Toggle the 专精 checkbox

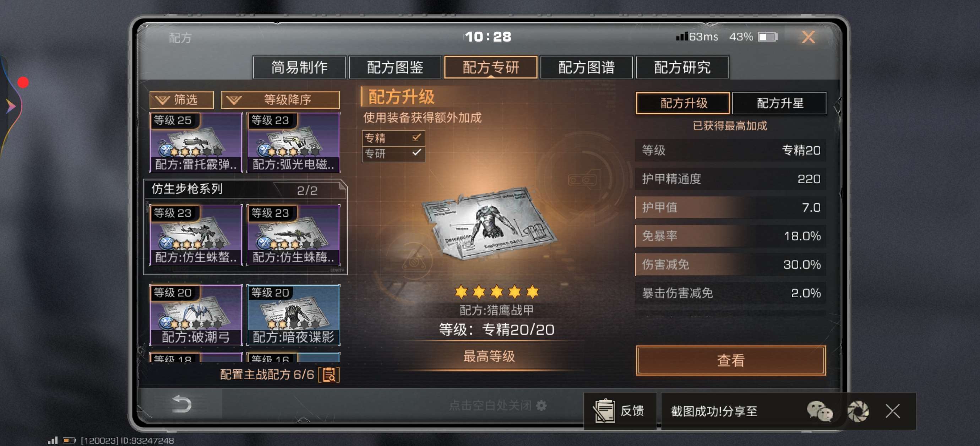416,137
